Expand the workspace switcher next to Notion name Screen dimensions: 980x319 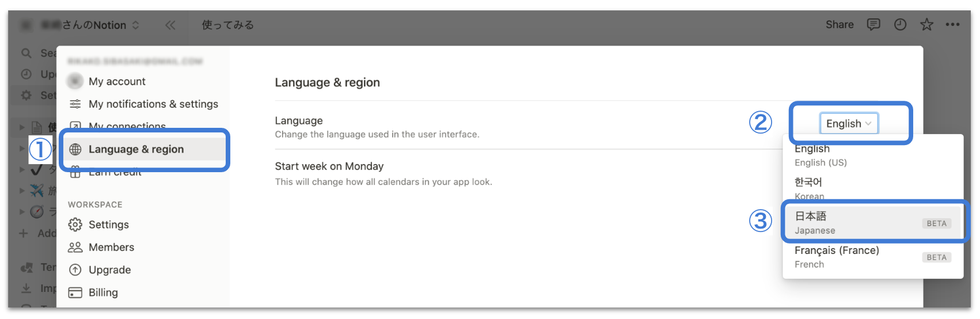tap(136, 25)
